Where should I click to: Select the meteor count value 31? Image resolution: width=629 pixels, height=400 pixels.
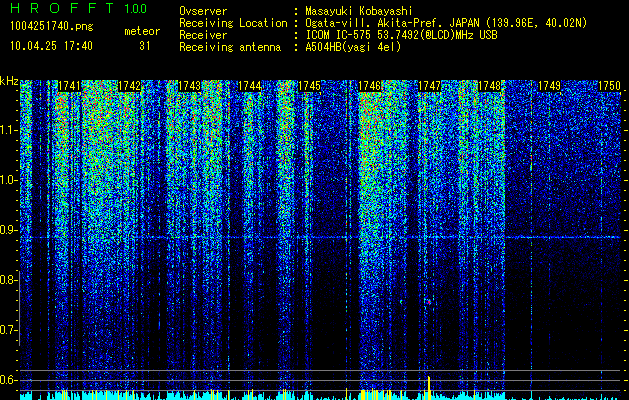tap(145, 46)
